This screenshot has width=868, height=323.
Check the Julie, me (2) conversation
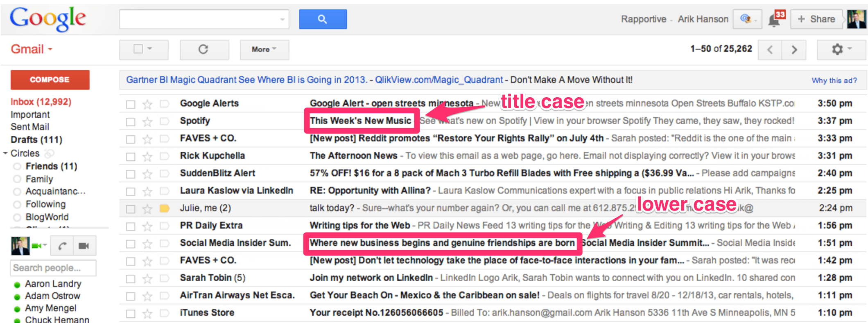point(131,209)
